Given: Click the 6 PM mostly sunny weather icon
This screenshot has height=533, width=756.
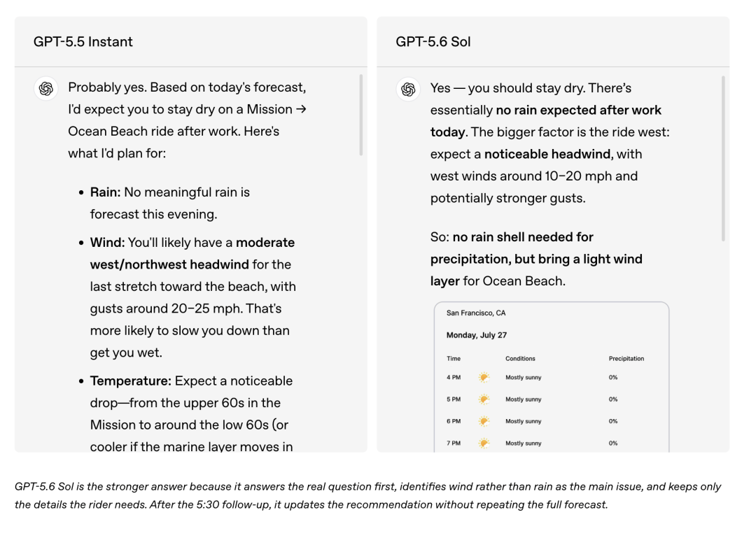Looking at the screenshot, I should pyautogui.click(x=484, y=421).
